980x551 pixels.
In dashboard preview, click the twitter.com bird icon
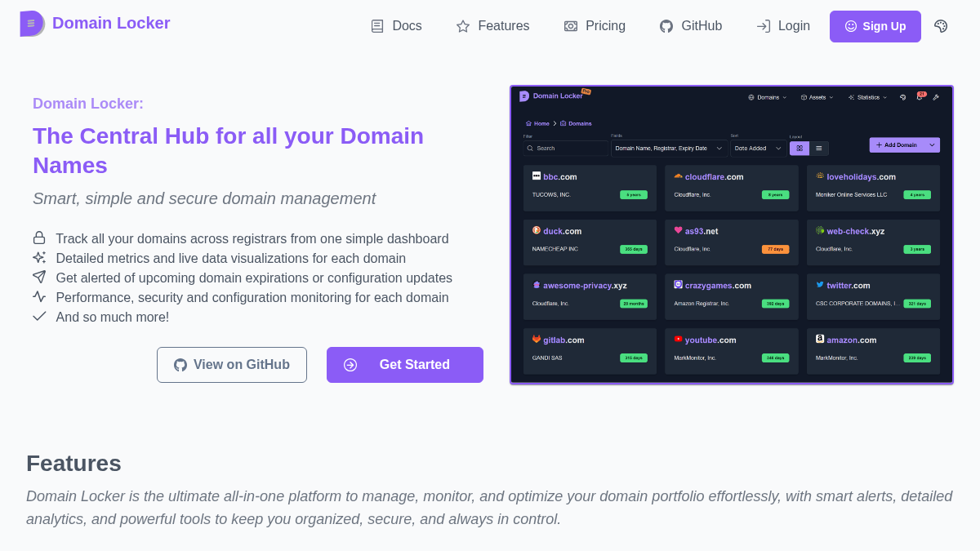pyautogui.click(x=820, y=285)
